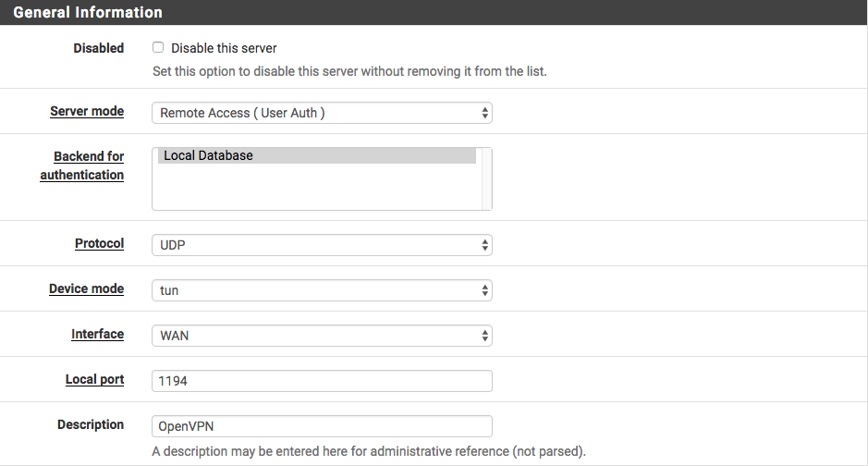Open the Device mode dropdown set to tun
The image size is (868, 466).
(x=321, y=290)
